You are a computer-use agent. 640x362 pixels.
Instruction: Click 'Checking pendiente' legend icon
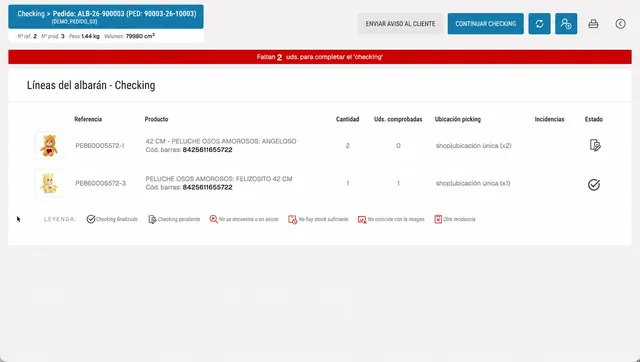(152, 220)
